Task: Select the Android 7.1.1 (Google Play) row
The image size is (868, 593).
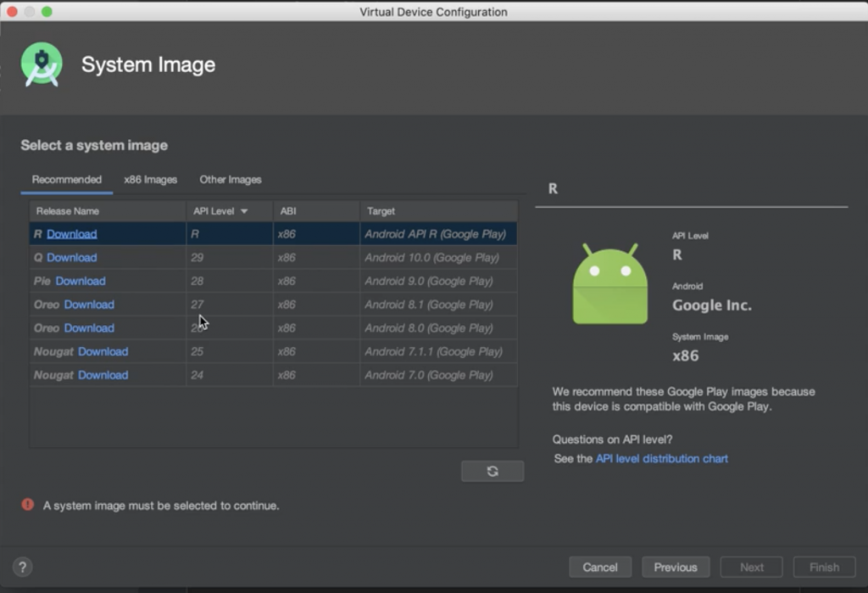Action: [274, 351]
